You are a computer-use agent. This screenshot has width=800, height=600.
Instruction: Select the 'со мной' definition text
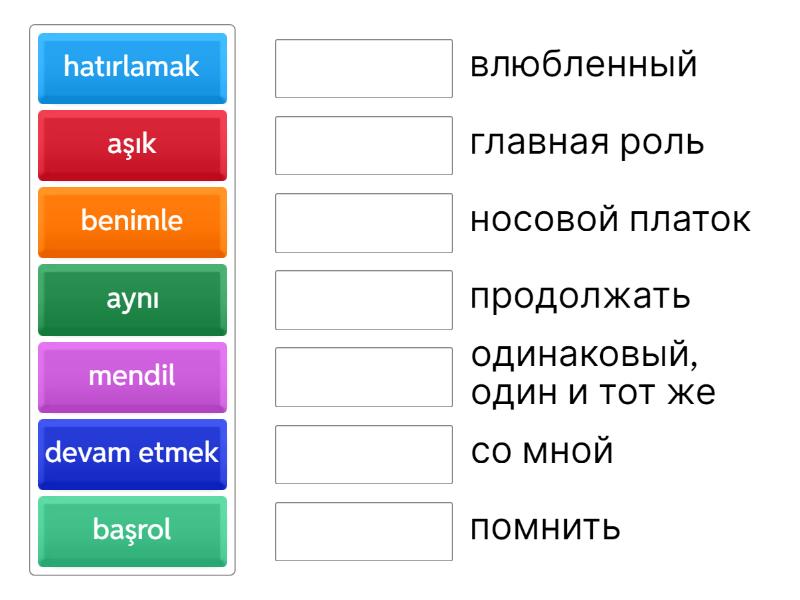(x=541, y=451)
